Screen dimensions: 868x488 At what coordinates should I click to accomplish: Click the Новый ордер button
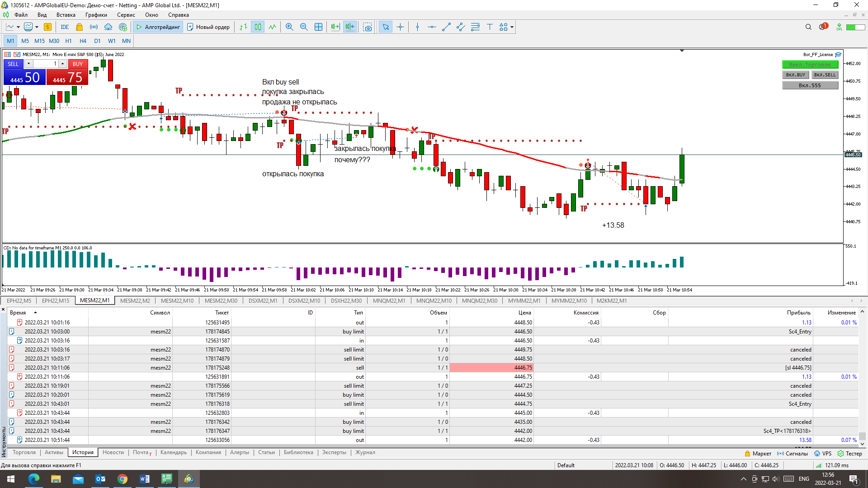coord(208,27)
